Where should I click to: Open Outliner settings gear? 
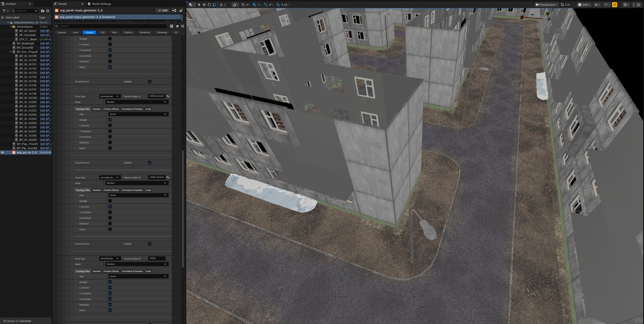click(x=47, y=11)
